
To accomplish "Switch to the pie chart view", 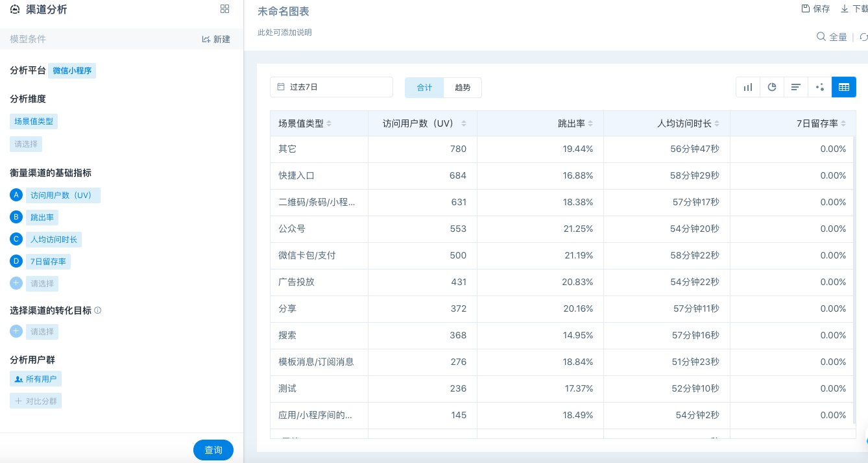I will pyautogui.click(x=772, y=87).
